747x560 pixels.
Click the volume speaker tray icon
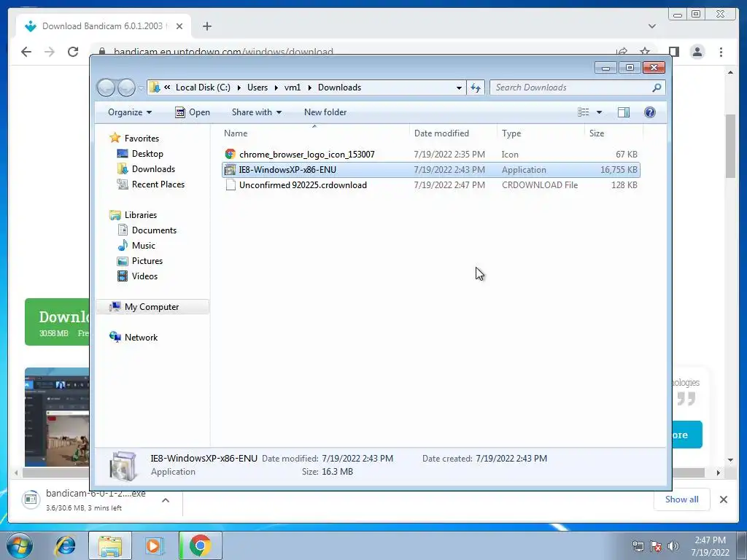pos(673,546)
